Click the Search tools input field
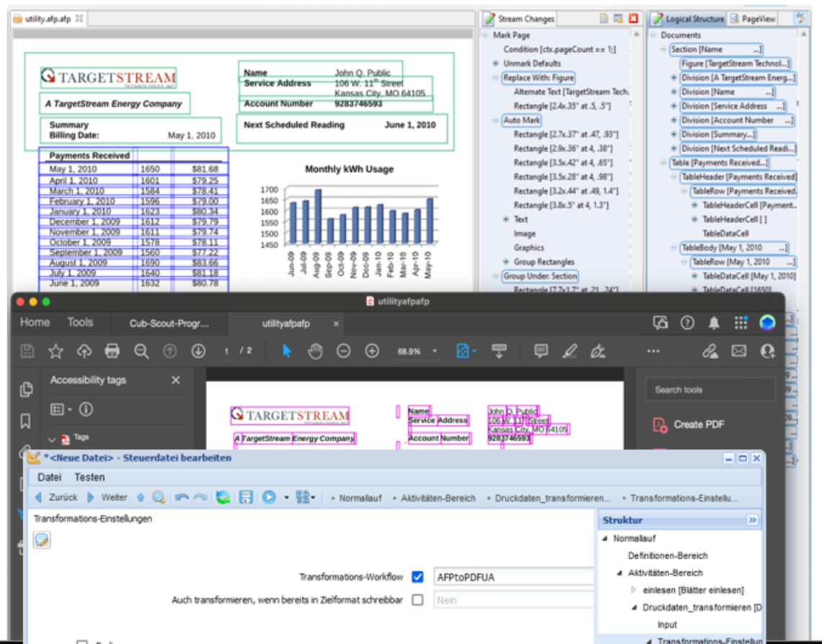822x644 pixels. 710,388
